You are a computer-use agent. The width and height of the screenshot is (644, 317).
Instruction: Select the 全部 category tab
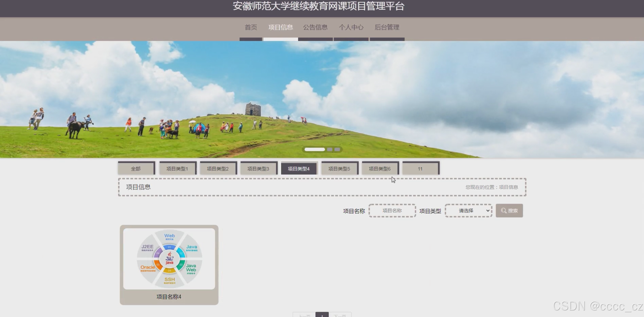pyautogui.click(x=136, y=169)
